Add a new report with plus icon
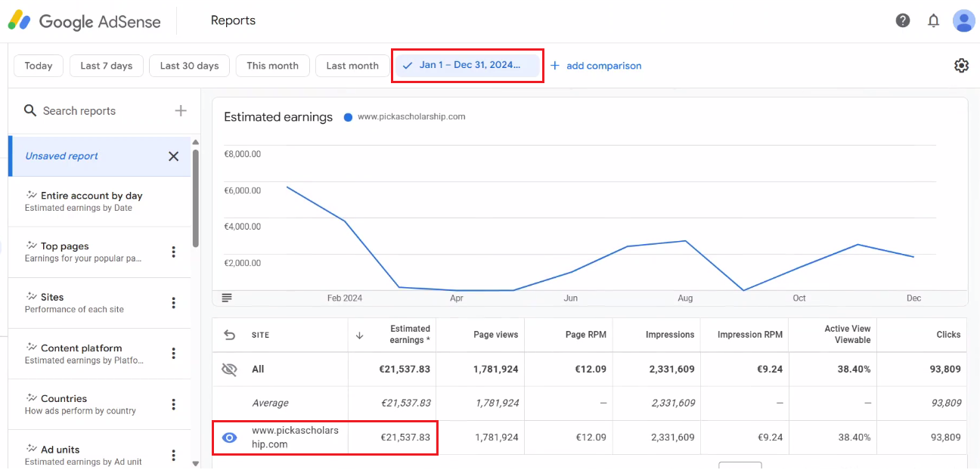Screen dimensions: 980x473 [181, 111]
